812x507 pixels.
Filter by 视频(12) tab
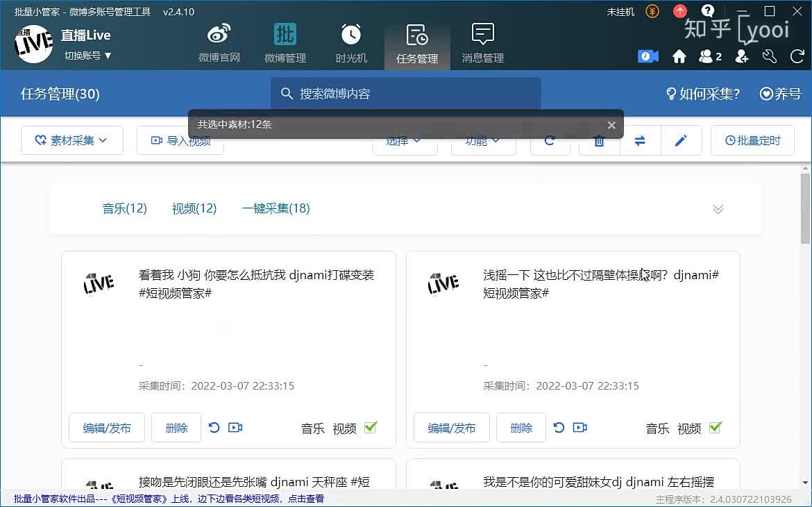coord(194,208)
